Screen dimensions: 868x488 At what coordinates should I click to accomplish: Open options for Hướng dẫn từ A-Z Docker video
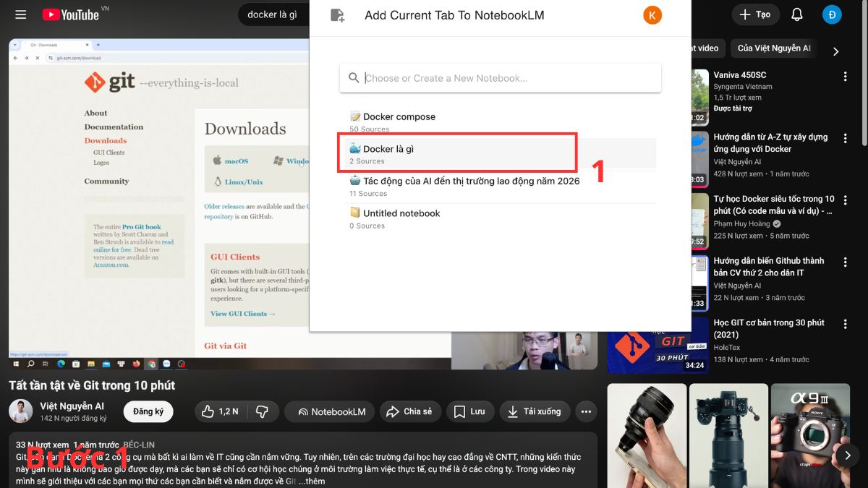point(845,139)
